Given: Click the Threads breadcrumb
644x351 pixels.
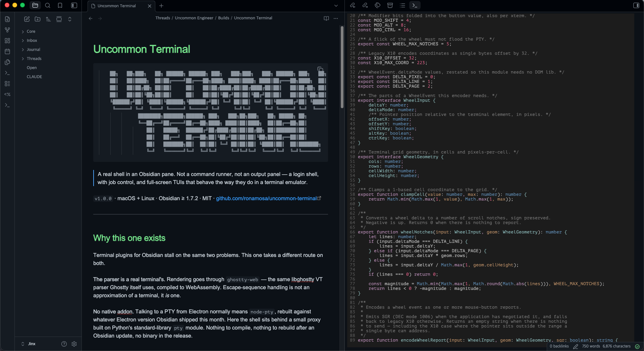Looking at the screenshot, I should pyautogui.click(x=163, y=18).
